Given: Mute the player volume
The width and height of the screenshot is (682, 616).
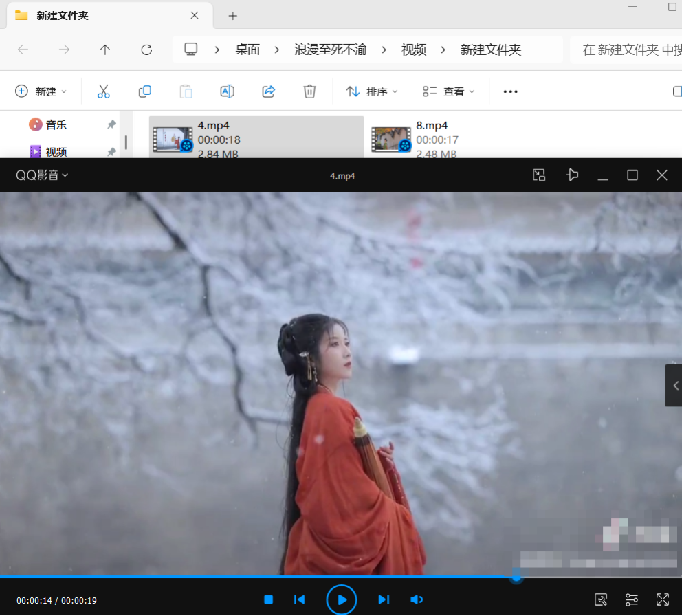Looking at the screenshot, I should [x=416, y=600].
